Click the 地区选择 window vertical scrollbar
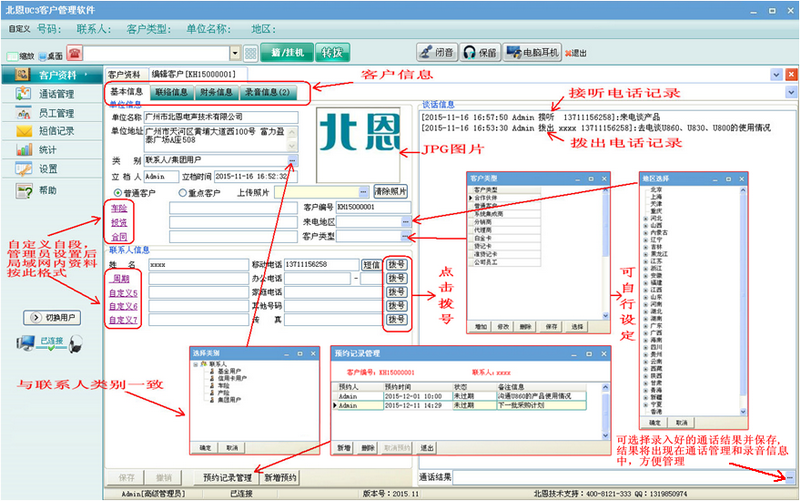The height and width of the screenshot is (501, 800). point(743,301)
